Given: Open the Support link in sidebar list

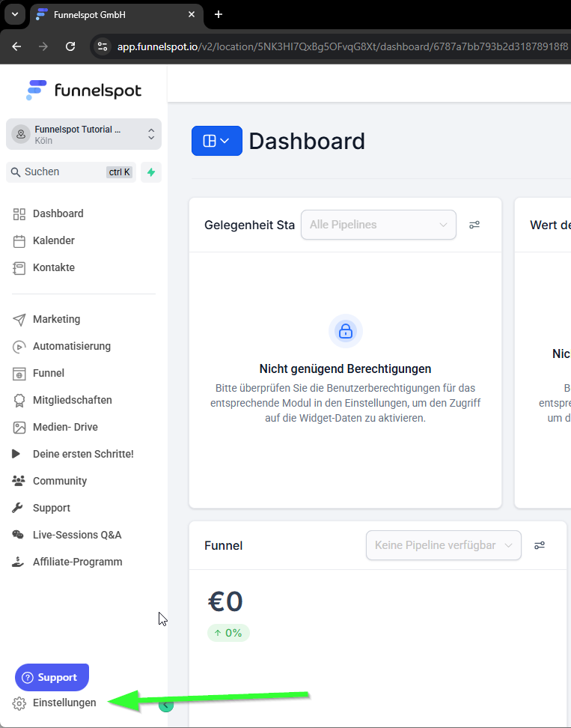Looking at the screenshot, I should pos(52,508).
